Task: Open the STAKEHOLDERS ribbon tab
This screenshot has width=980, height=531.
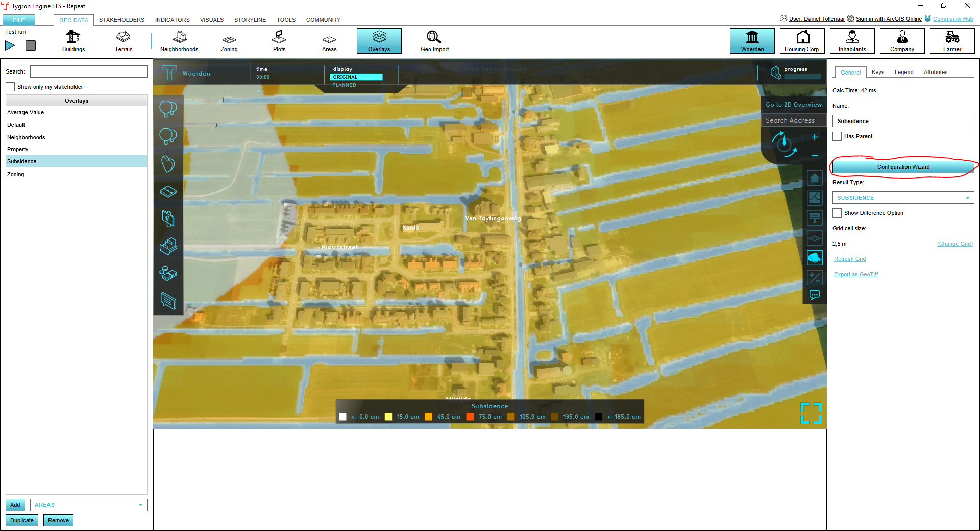Action: tap(121, 20)
